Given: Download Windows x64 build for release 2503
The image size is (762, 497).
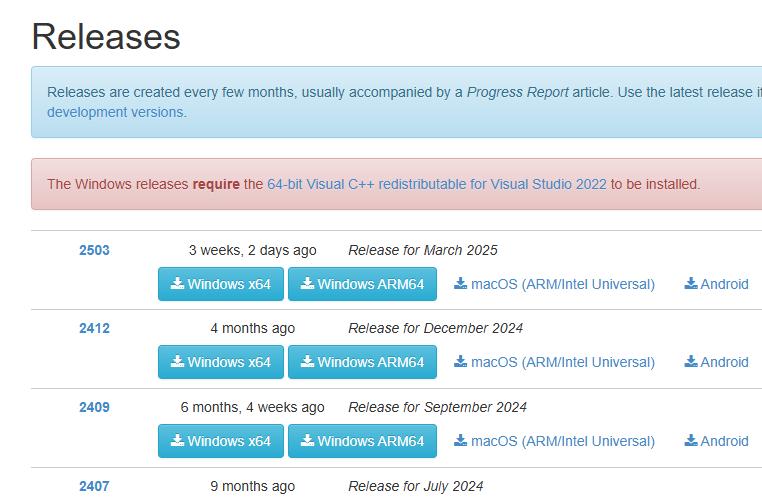Looking at the screenshot, I should click(221, 284).
